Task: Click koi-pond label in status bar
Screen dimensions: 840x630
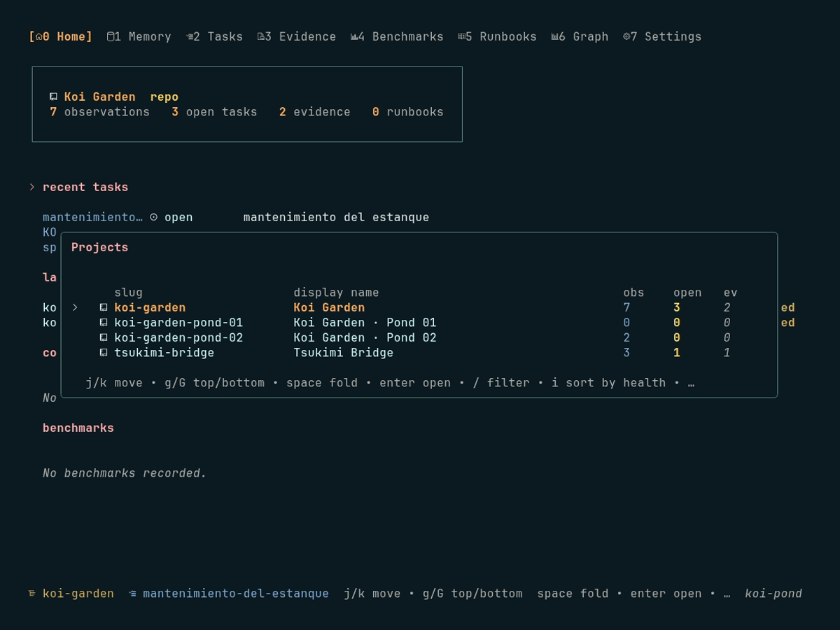Action: (773, 594)
